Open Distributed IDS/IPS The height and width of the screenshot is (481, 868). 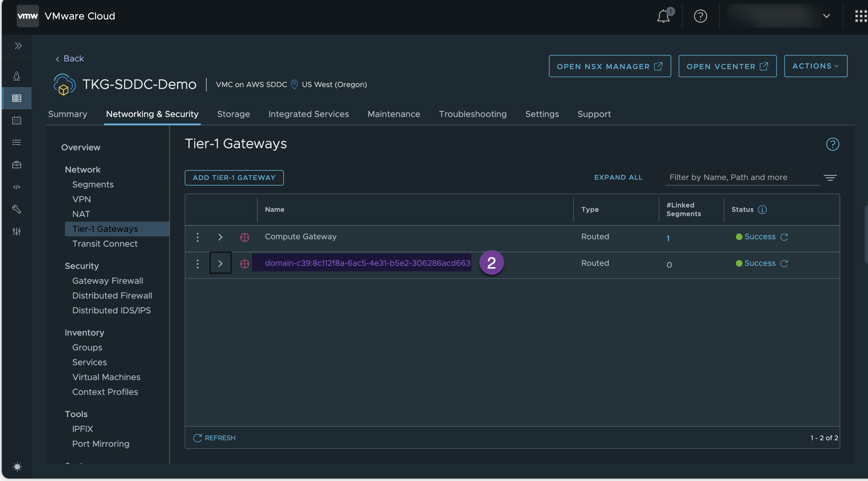(111, 310)
